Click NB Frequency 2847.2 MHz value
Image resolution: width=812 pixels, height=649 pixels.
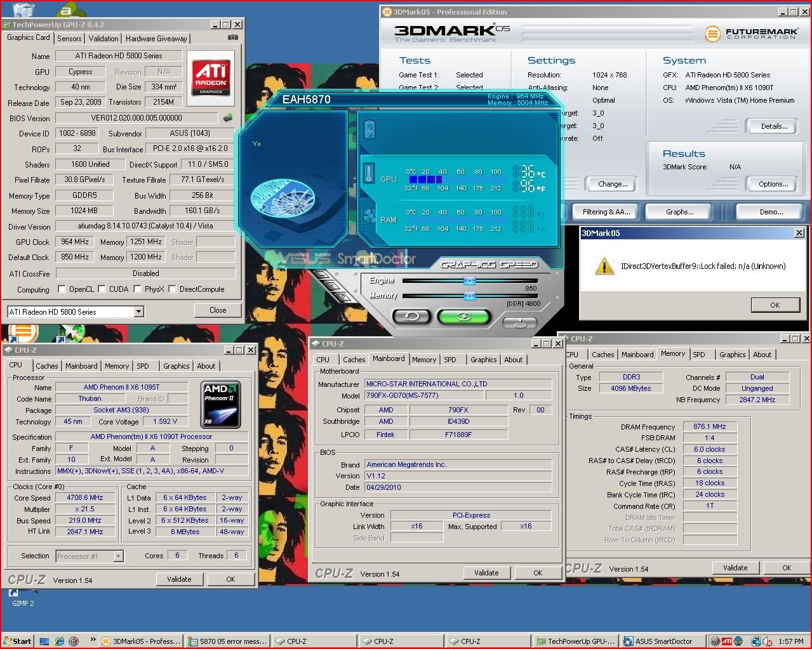pos(757,400)
